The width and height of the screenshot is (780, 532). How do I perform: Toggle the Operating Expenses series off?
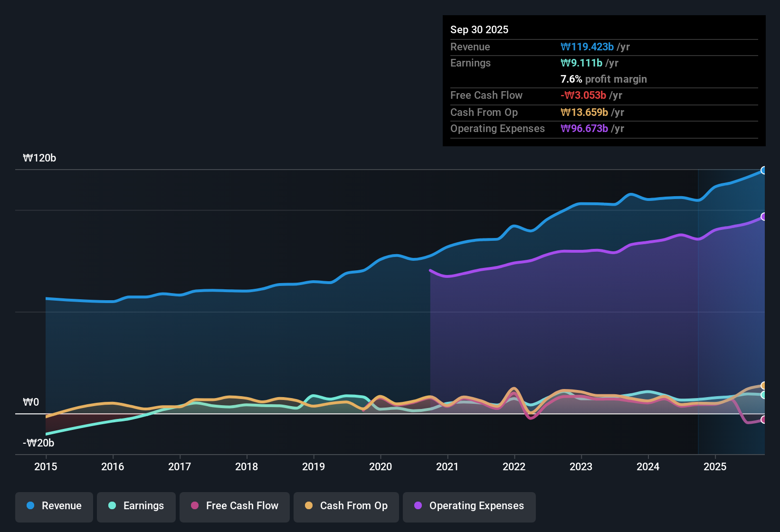(469, 506)
